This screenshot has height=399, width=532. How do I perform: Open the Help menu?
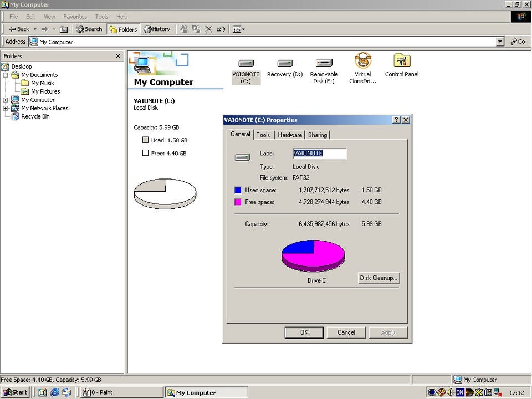122,17
